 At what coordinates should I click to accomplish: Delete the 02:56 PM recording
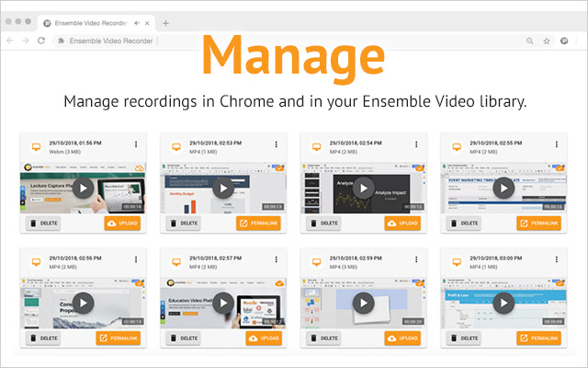(43, 339)
